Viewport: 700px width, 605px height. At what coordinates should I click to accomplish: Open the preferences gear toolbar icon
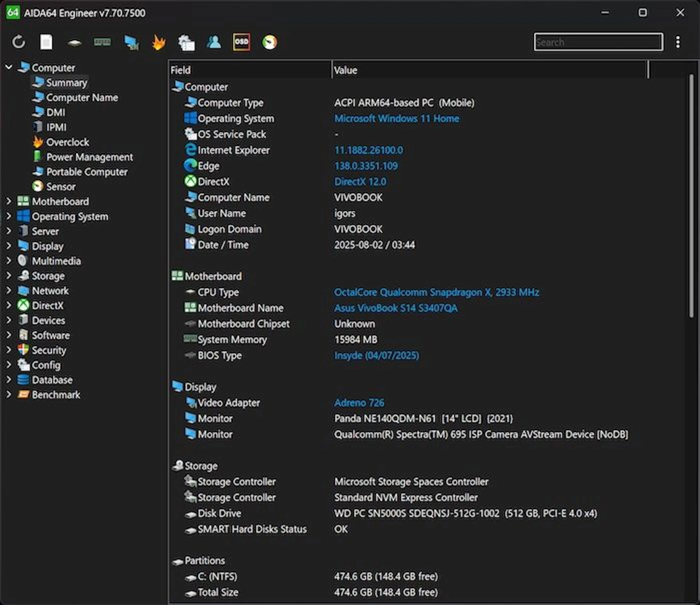point(186,42)
